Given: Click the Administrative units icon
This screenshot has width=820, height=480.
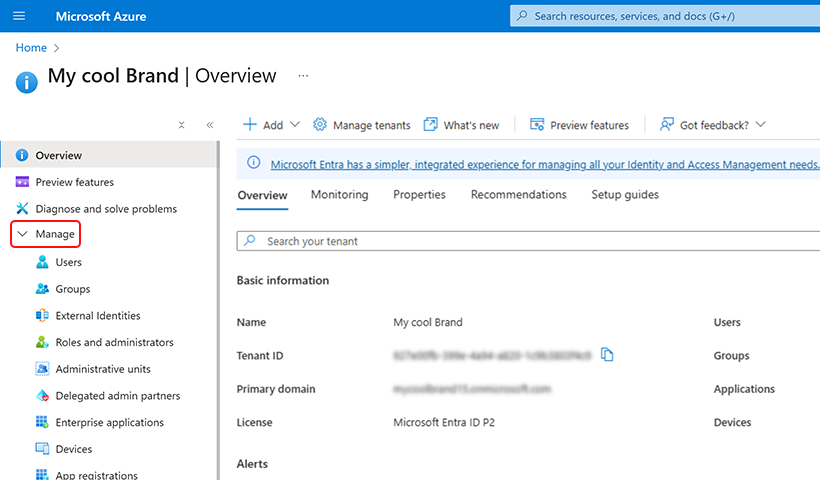Looking at the screenshot, I should point(42,369).
